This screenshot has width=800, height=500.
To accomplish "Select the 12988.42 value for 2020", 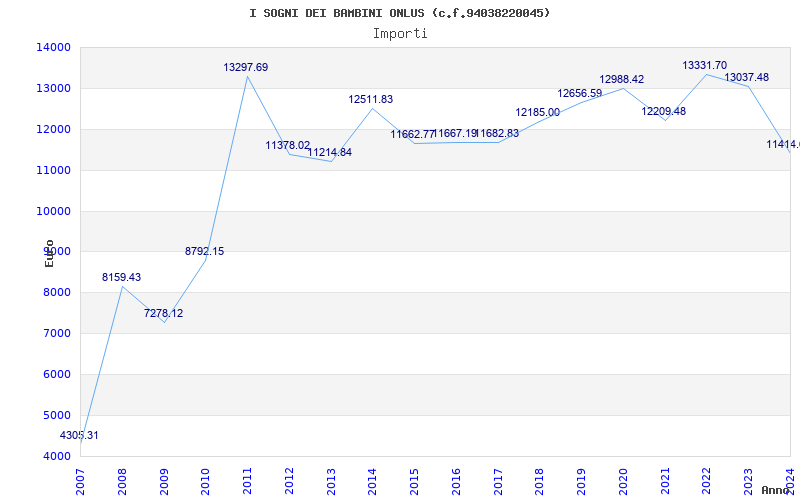I will click(621, 79).
